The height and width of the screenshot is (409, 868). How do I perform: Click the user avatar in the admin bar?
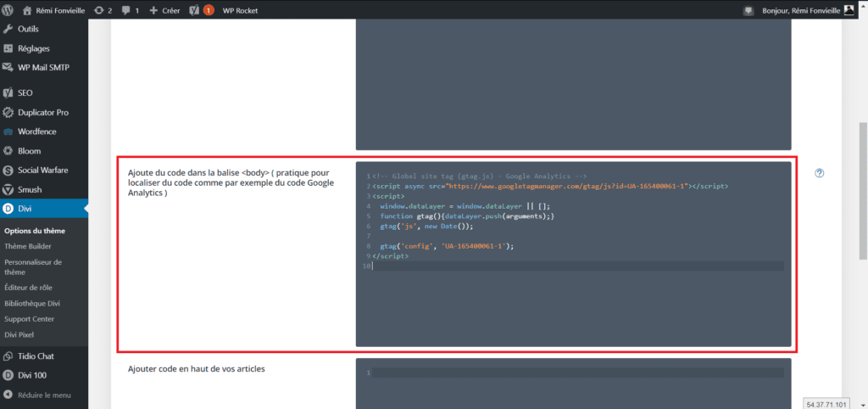(x=849, y=10)
